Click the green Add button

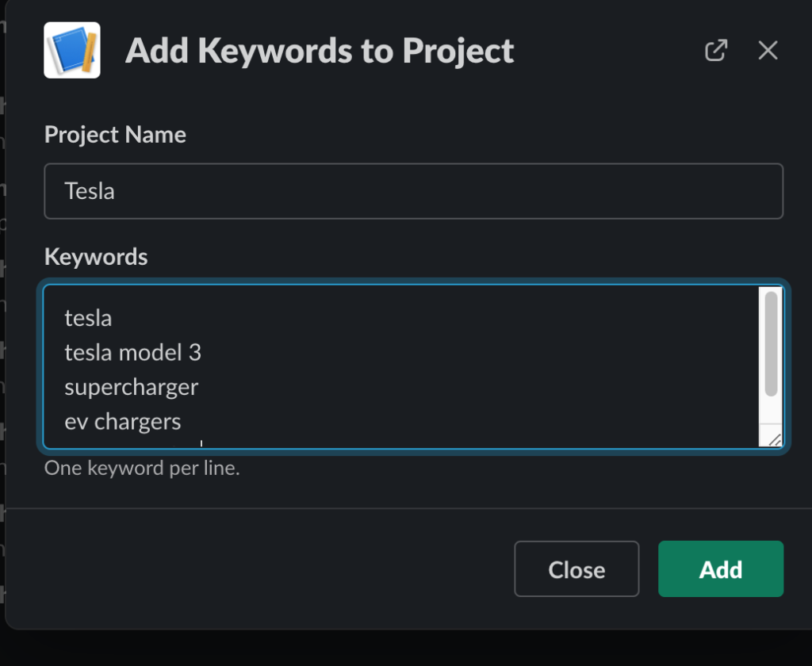click(721, 569)
